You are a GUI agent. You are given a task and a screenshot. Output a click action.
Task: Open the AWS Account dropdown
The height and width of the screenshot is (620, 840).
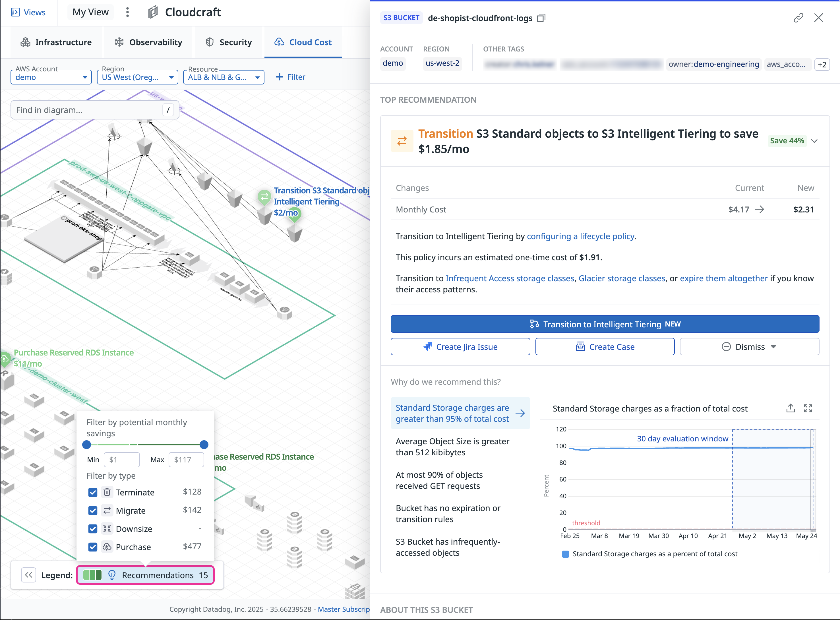pos(51,77)
